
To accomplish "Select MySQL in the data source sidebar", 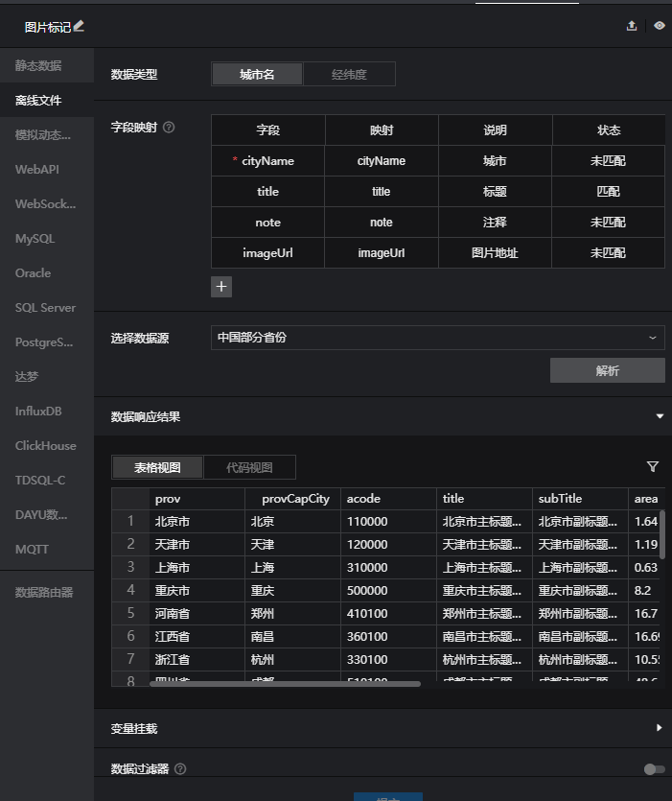I will pos(35,239).
